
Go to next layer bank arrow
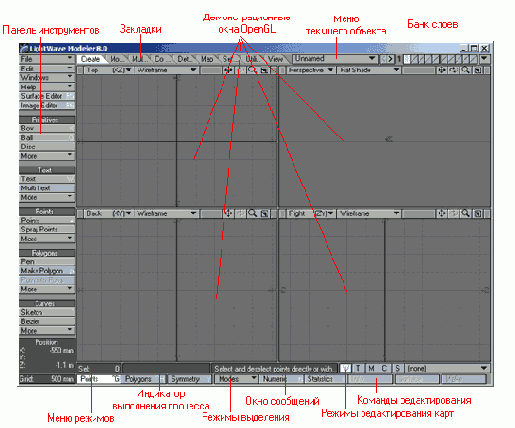(x=391, y=59)
